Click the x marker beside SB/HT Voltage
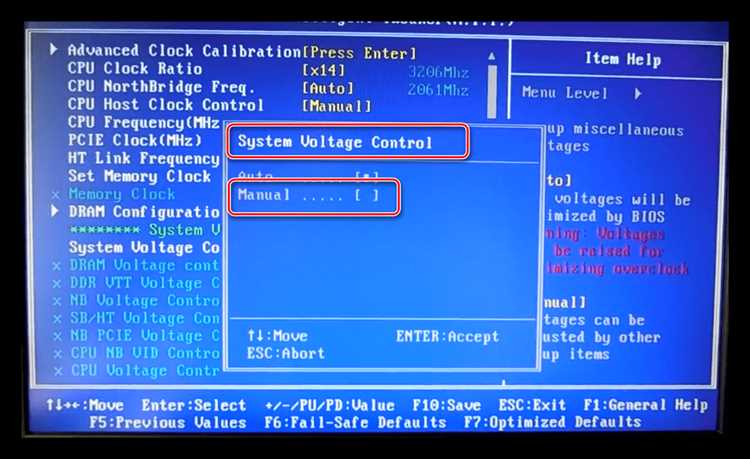Image resolution: width=750 pixels, height=459 pixels. pyautogui.click(x=58, y=319)
